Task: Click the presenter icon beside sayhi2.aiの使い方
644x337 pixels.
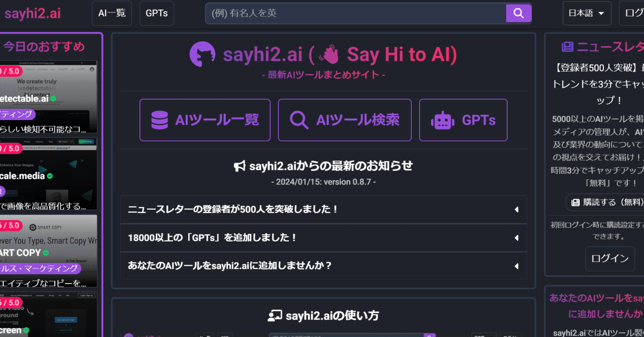Action: [275, 316]
